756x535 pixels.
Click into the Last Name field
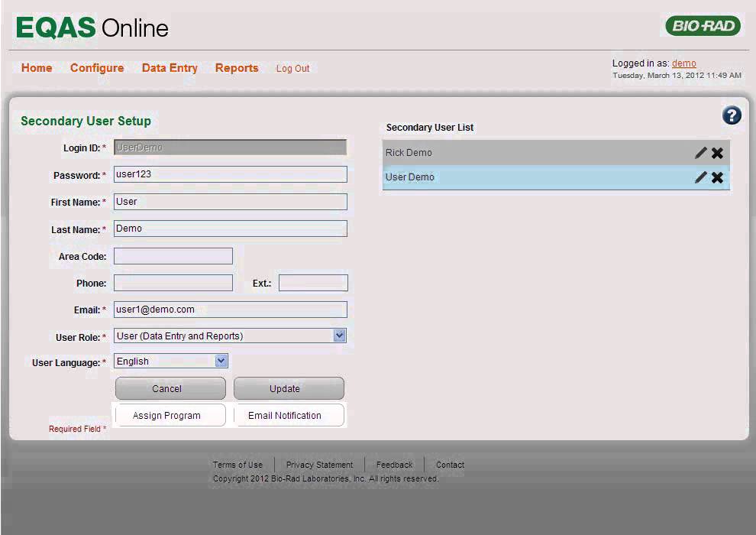[230, 229]
